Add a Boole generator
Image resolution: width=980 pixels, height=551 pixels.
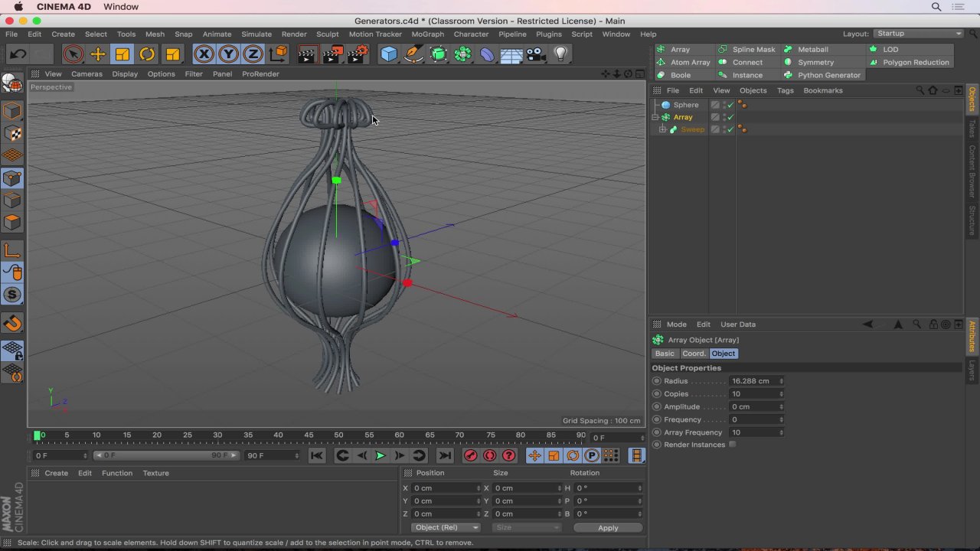[674, 75]
